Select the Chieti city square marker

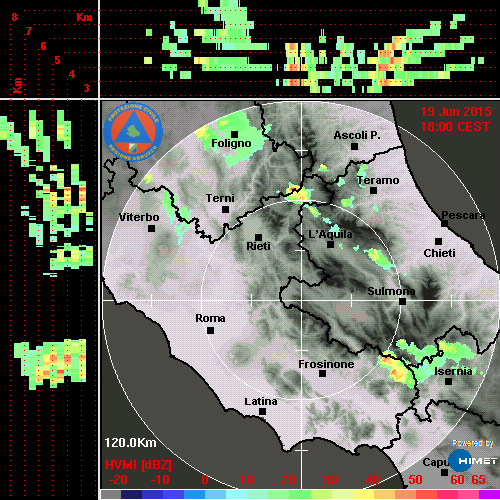coord(439,241)
